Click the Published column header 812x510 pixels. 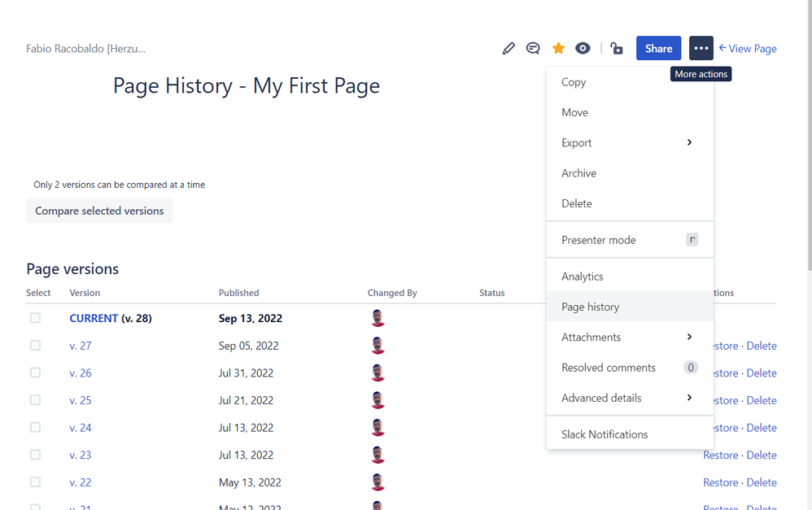(238, 293)
